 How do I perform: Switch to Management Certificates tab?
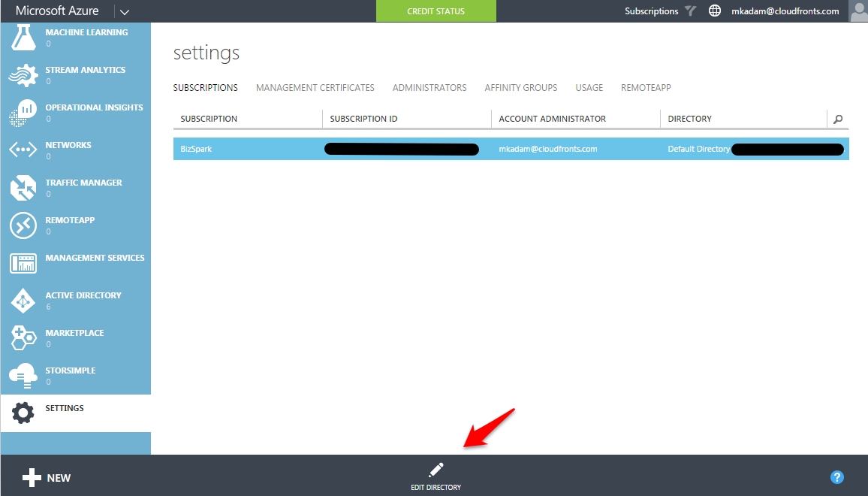point(315,88)
